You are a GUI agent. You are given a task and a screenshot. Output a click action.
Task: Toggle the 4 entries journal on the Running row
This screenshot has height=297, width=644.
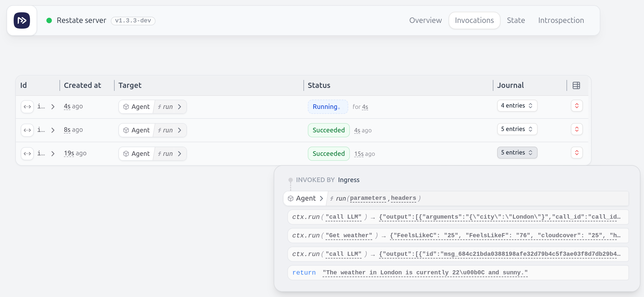point(517,106)
